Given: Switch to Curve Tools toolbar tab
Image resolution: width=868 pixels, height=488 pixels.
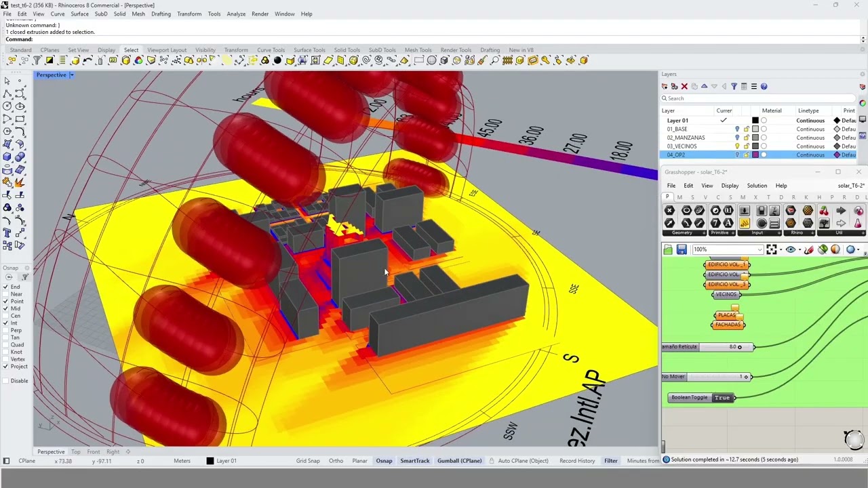Looking at the screenshot, I should 271,50.
